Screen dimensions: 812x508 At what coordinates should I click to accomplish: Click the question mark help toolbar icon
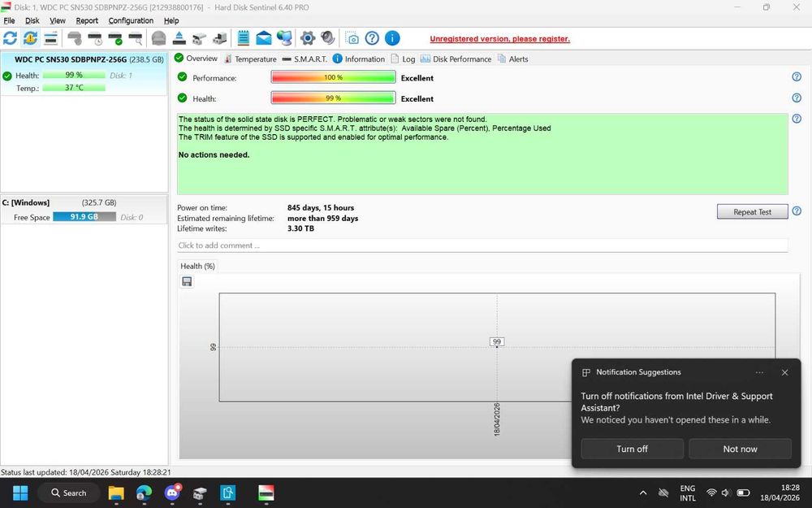click(x=372, y=38)
